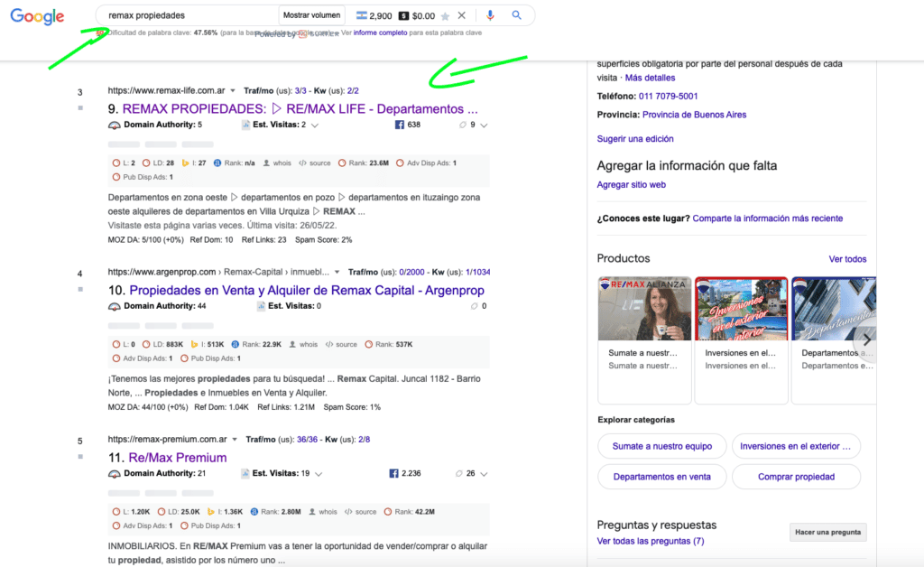This screenshot has width=924, height=567.
Task: Open 'Comparte la información más reciente'
Action: coord(768,218)
